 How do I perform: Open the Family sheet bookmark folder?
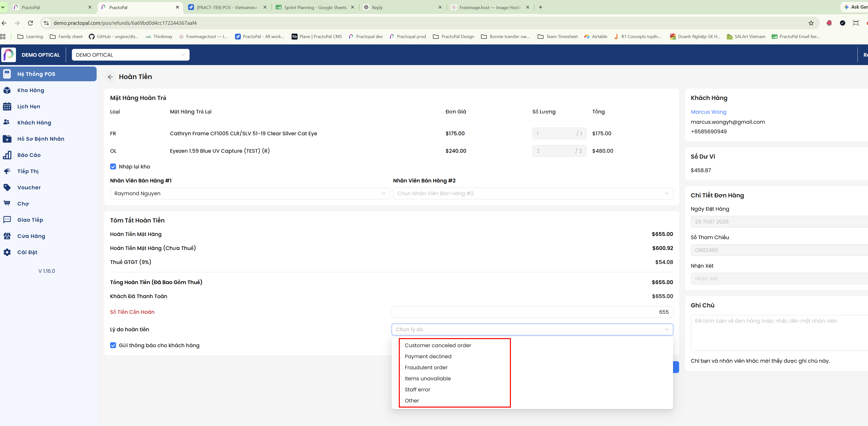66,36
